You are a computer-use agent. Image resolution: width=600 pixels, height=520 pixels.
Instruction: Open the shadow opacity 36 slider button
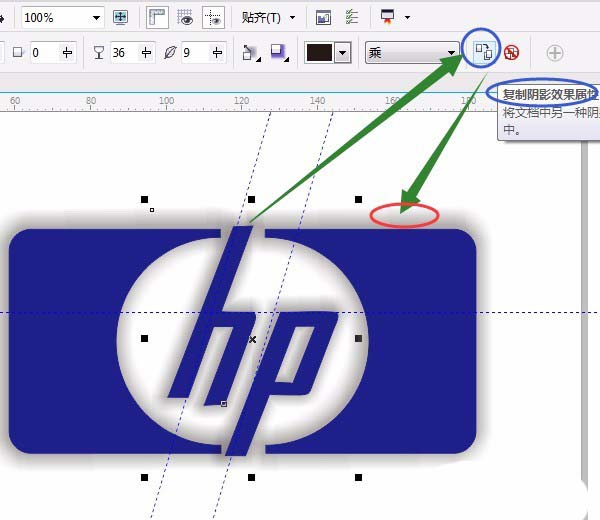(x=146, y=52)
